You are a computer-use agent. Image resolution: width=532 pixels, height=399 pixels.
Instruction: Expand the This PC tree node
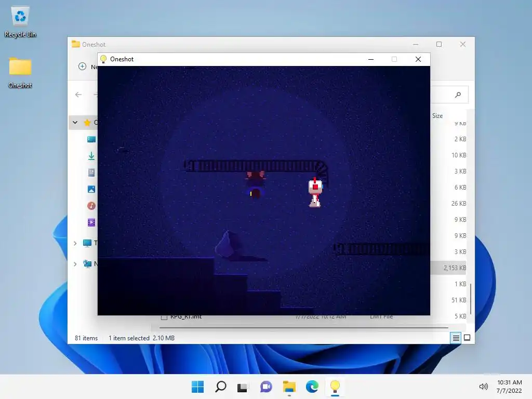point(75,243)
